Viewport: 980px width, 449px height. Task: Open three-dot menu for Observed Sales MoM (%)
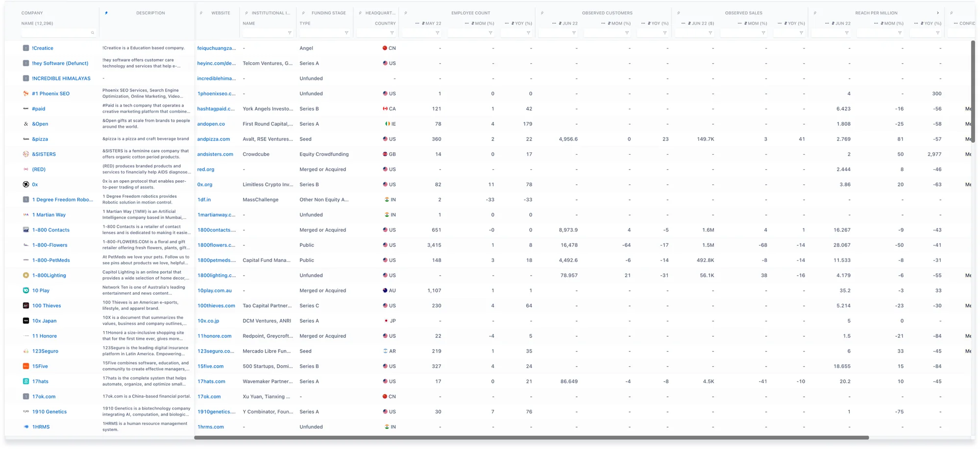pyautogui.click(x=739, y=24)
